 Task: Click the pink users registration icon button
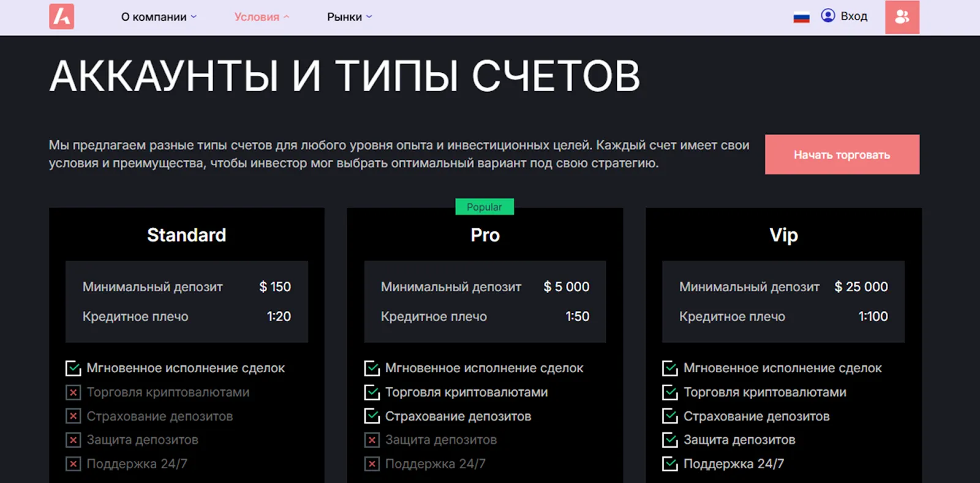pyautogui.click(x=902, y=17)
